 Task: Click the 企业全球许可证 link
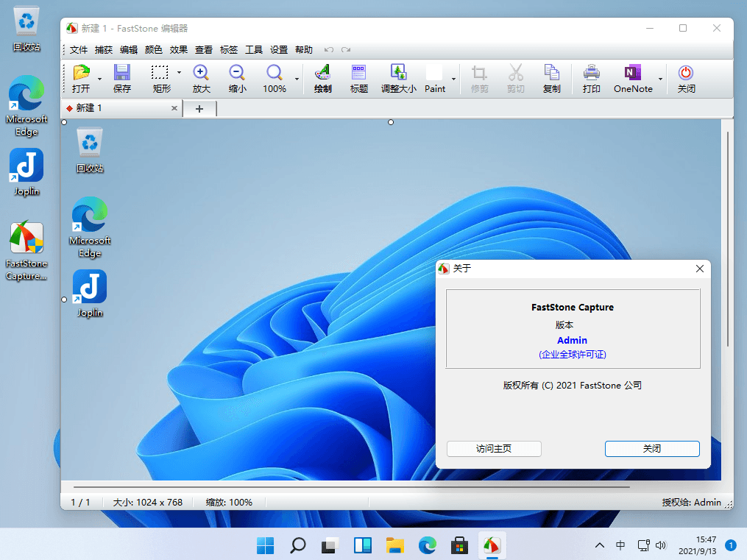pyautogui.click(x=572, y=354)
